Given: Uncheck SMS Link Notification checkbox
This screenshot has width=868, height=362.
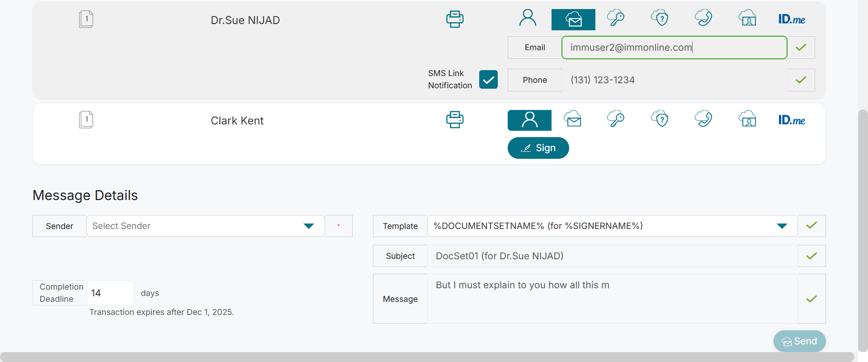Looking at the screenshot, I should coord(488,80).
